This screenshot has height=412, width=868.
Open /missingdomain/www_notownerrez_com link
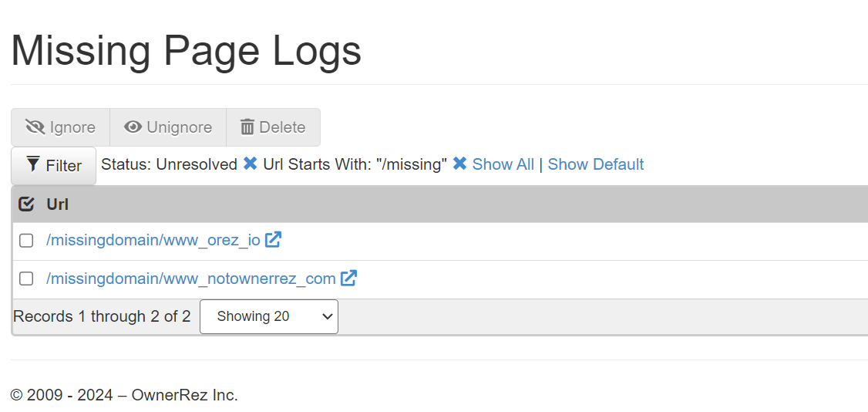point(191,278)
